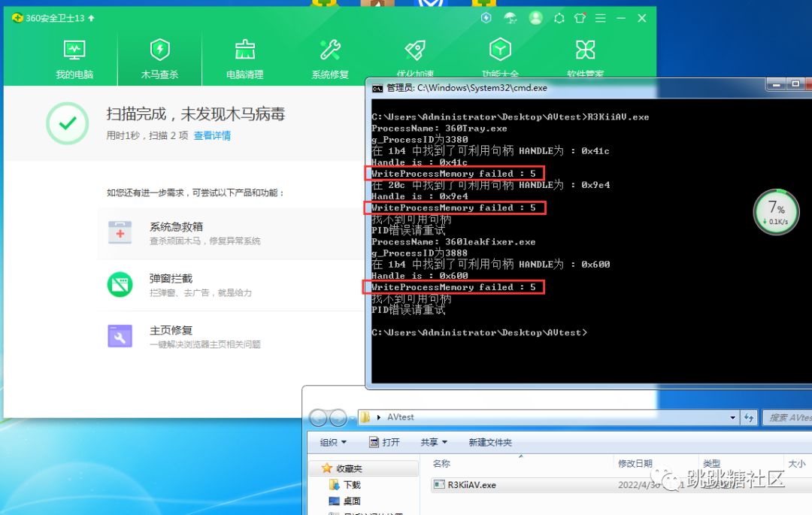
Task: Click the Explorer back navigation button
Action: pyautogui.click(x=319, y=417)
